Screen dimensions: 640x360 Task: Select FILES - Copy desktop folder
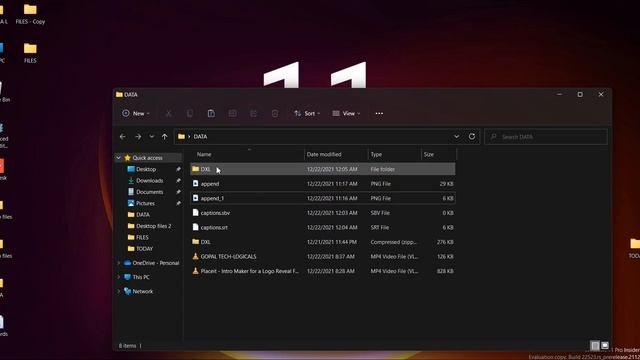(x=30, y=14)
